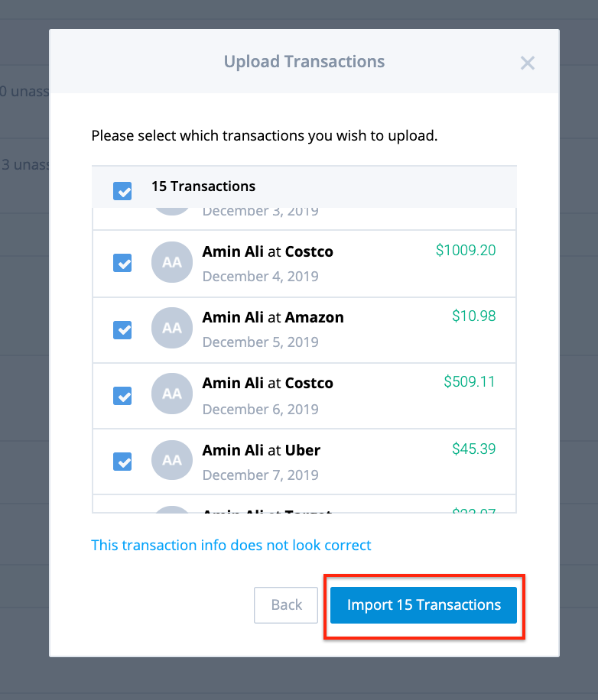
Task: Click the AA avatar for the $1009.20 Costco transaction
Action: coord(172,262)
